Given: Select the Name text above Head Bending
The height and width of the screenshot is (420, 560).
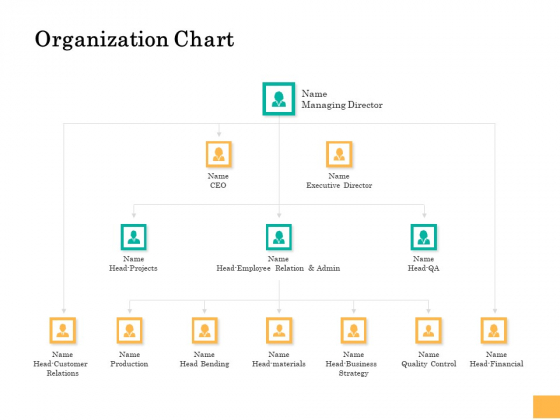Looking at the screenshot, I should tap(204, 355).
